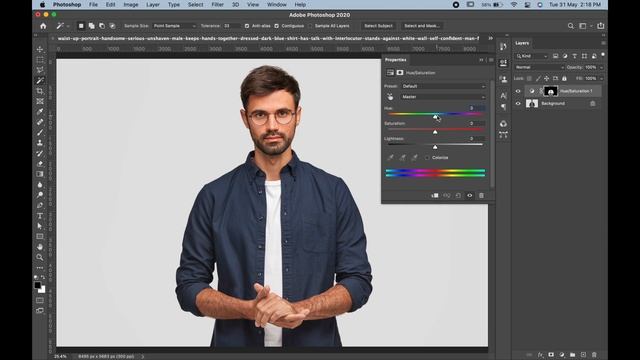Select the Clone Stamp tool

[40, 143]
